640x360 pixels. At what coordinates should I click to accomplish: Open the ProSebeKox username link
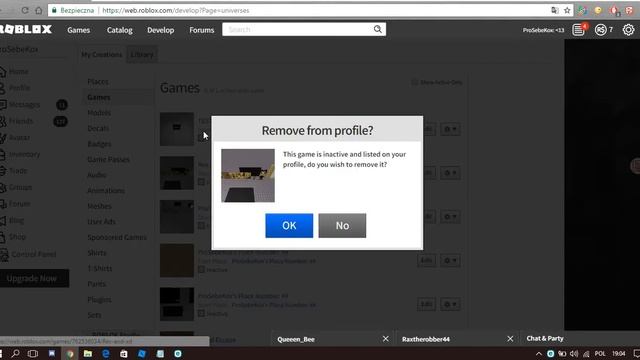pos(19,49)
